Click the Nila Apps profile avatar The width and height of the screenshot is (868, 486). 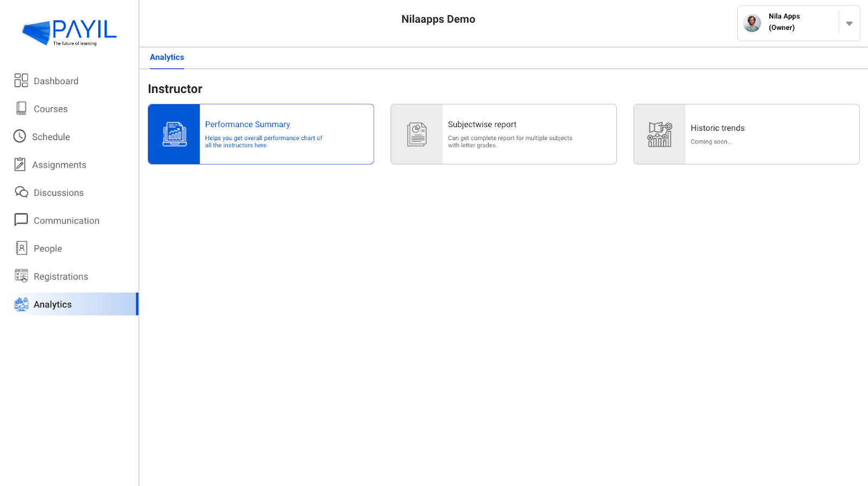(x=752, y=23)
